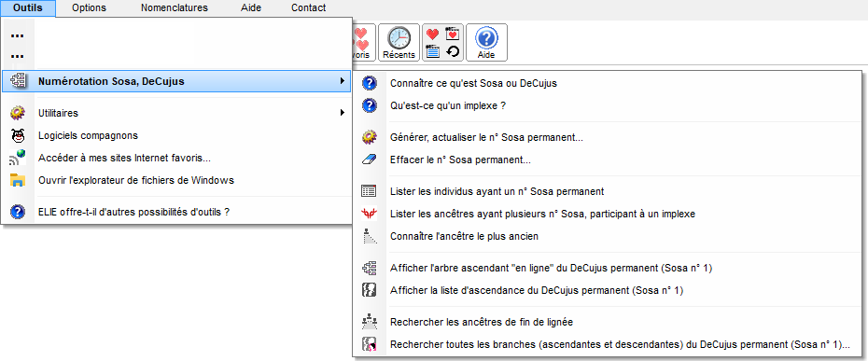Choose Connaître ce qu'est Sosa ou DeCujus

[x=607, y=84]
